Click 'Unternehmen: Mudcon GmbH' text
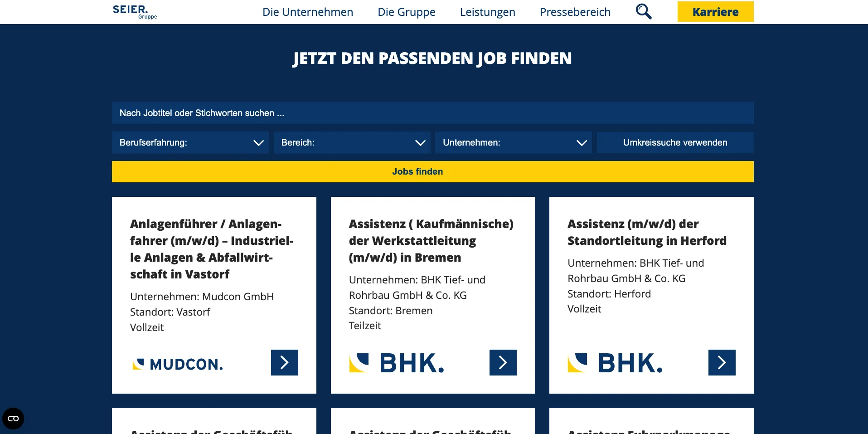Screen dimensions: 868x434 point(202,297)
